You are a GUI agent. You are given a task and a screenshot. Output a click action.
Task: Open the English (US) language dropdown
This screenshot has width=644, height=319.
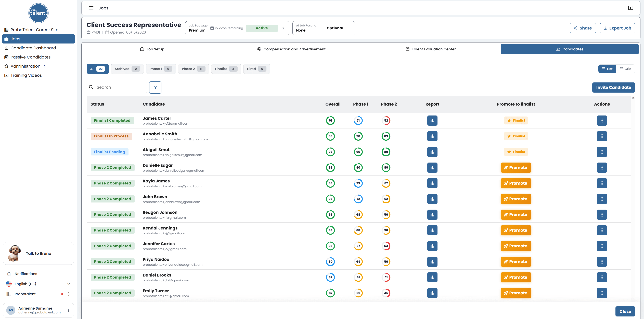click(x=38, y=284)
